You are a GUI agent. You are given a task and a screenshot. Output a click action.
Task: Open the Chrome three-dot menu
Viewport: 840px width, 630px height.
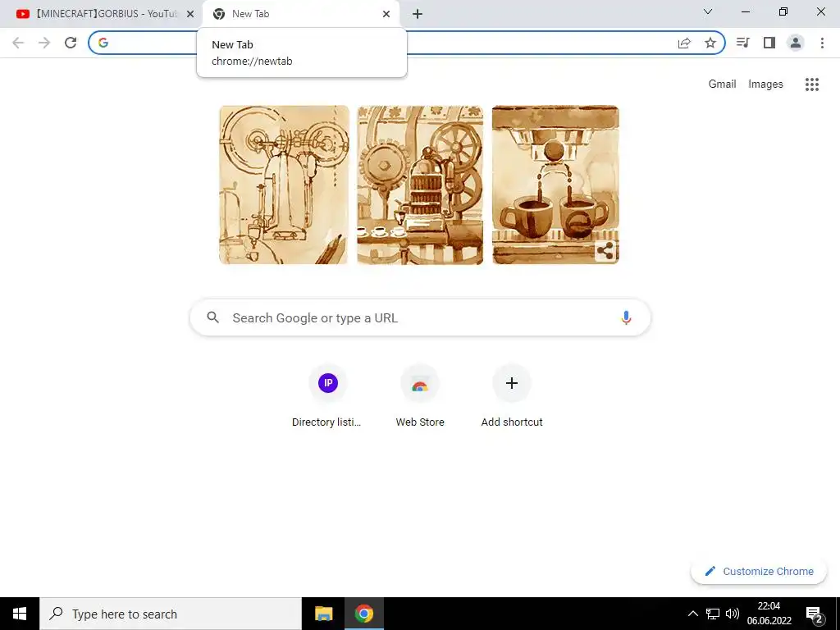tap(822, 43)
